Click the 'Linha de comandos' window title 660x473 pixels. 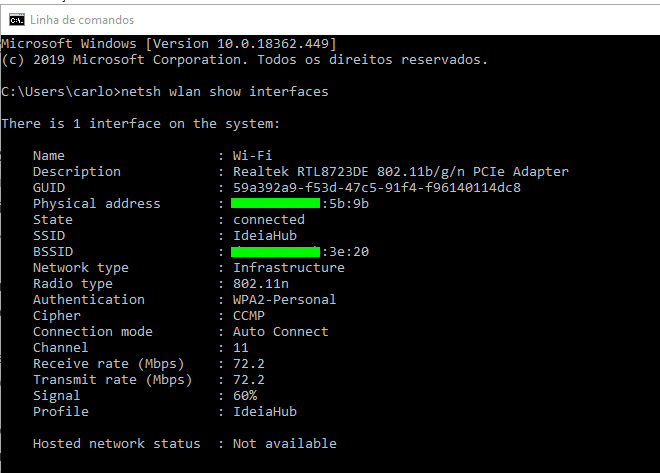(x=82, y=20)
